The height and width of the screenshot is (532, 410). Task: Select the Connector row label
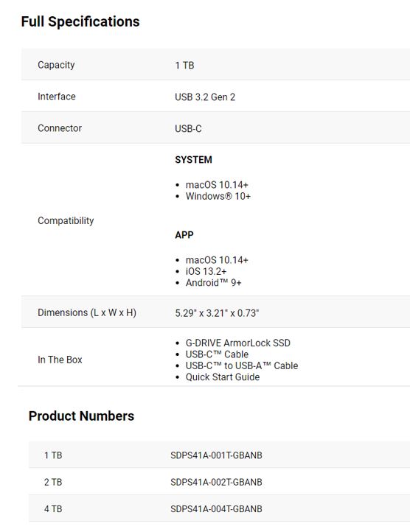point(60,128)
